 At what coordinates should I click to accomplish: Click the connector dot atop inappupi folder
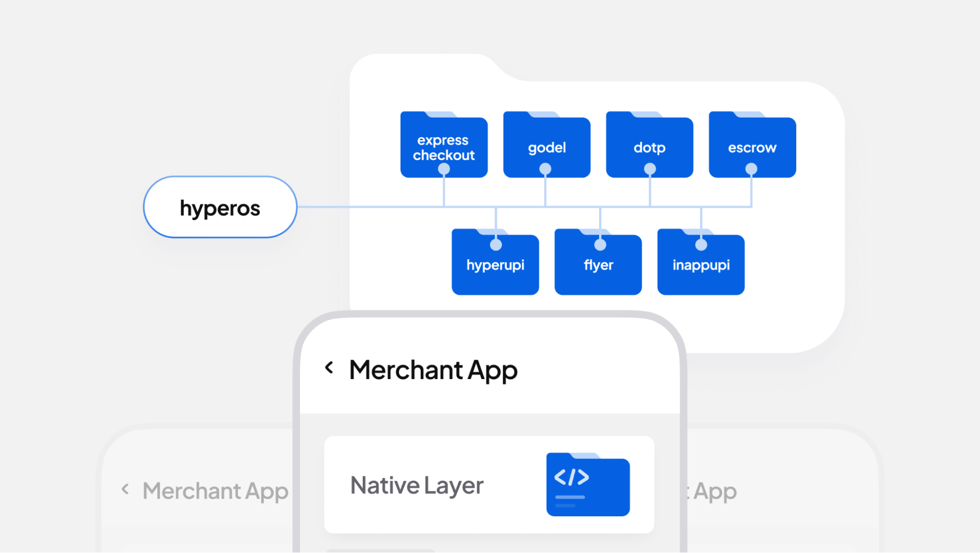701,244
